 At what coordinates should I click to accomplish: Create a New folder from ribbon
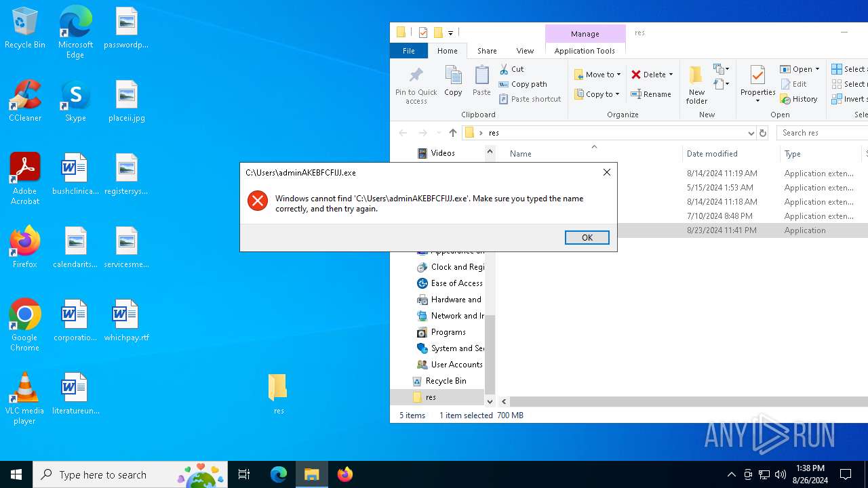point(696,85)
